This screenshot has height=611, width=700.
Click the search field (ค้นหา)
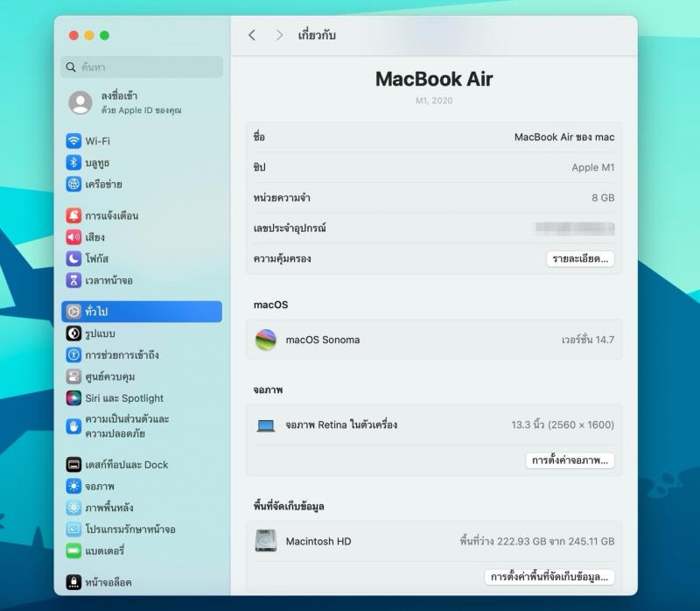point(143,67)
